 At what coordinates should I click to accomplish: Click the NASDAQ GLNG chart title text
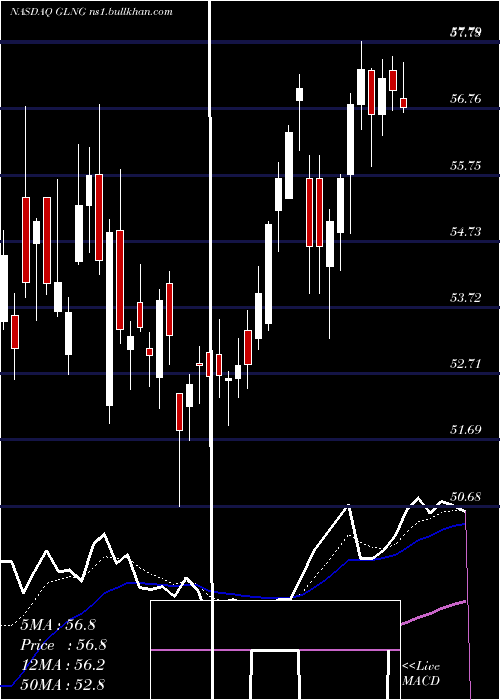pos(92,12)
